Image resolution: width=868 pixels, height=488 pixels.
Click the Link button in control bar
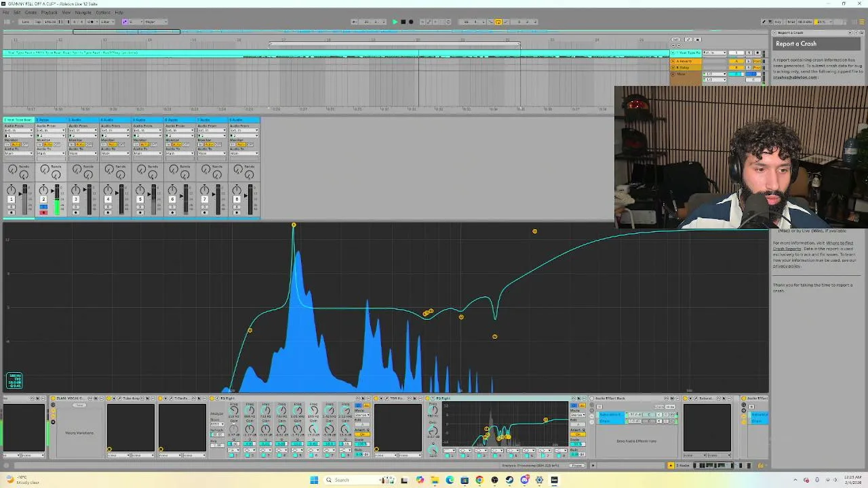click(x=25, y=22)
